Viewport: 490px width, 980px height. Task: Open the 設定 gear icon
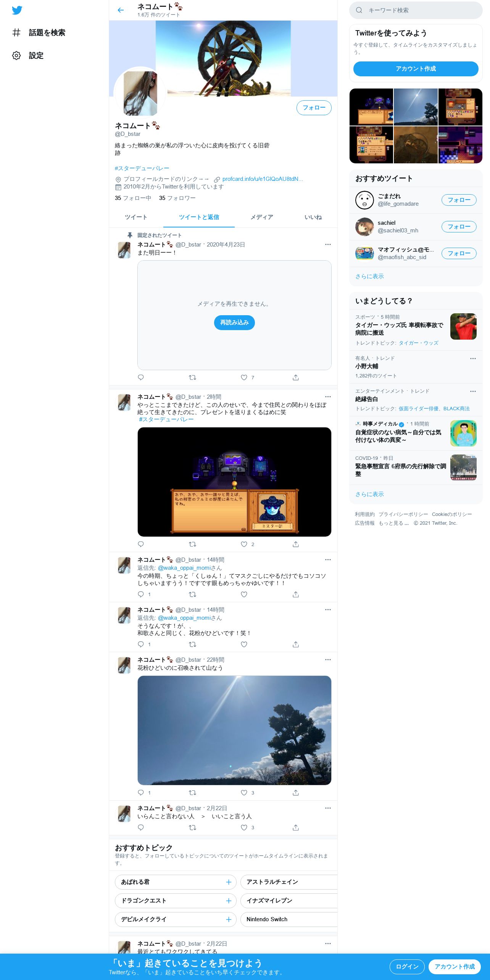click(x=16, y=56)
